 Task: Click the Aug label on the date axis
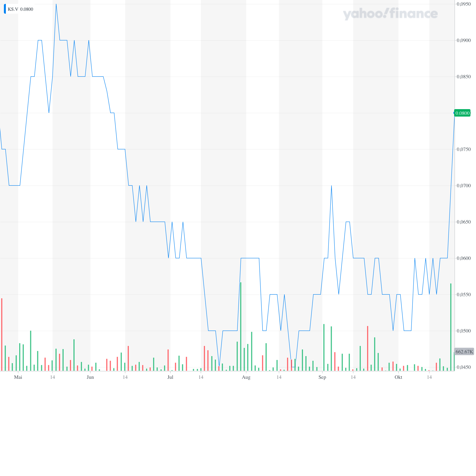coord(246,377)
